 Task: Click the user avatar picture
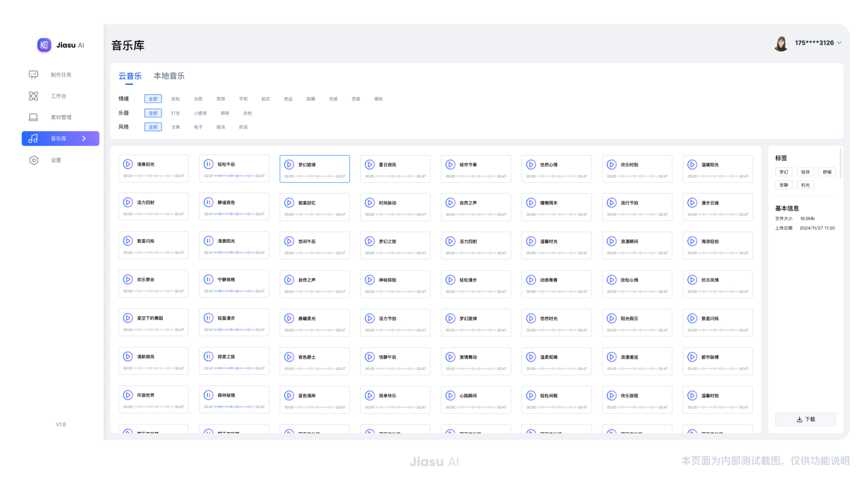(781, 43)
